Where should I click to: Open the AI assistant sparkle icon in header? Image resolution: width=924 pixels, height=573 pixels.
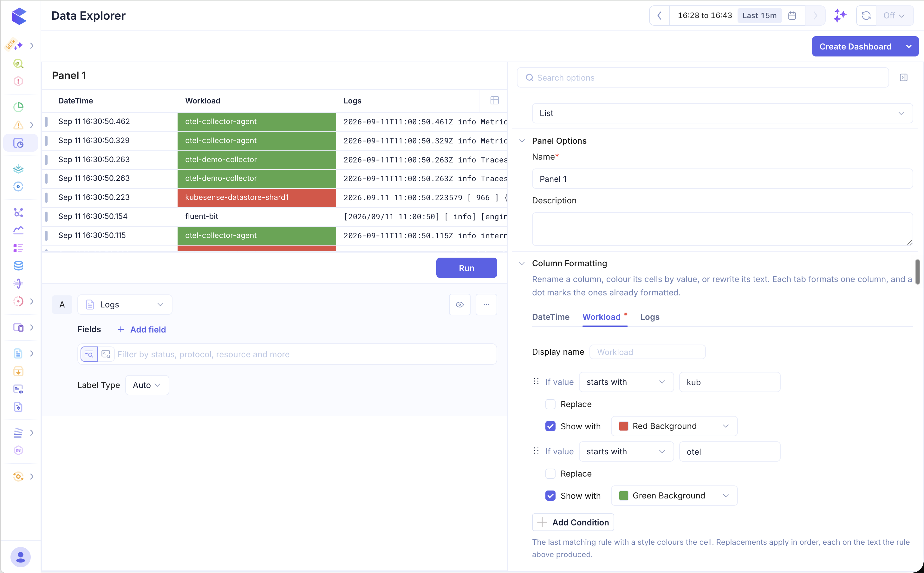tap(840, 16)
